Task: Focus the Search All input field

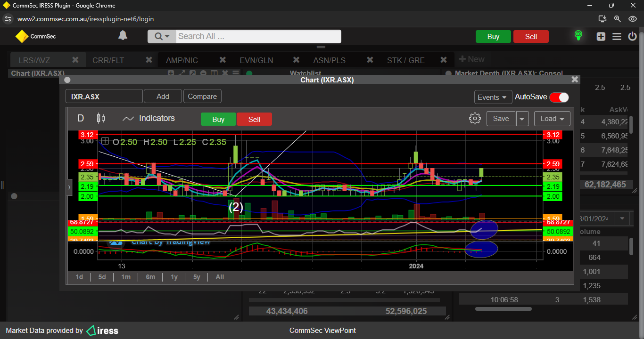Action: pos(258,37)
